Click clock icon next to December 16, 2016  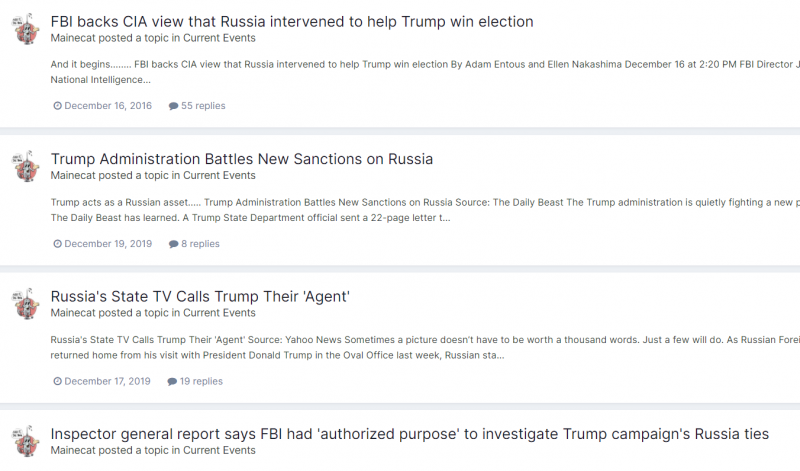(58, 106)
